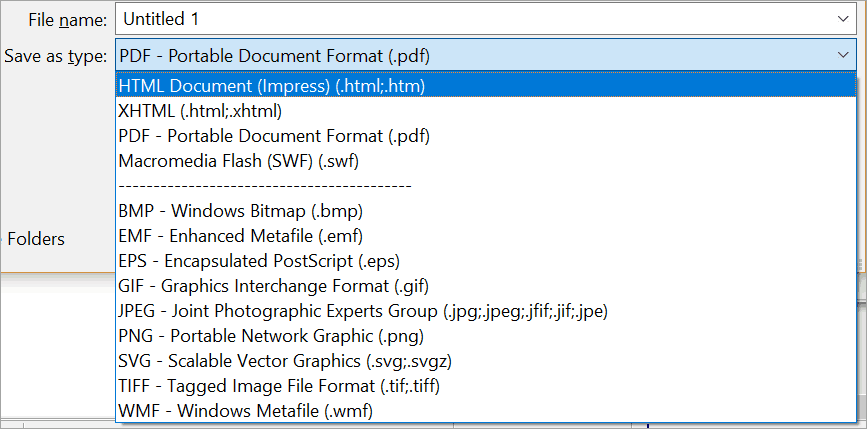Select PNG - Portable Network Graphic
The width and height of the screenshot is (867, 429).
485,336
